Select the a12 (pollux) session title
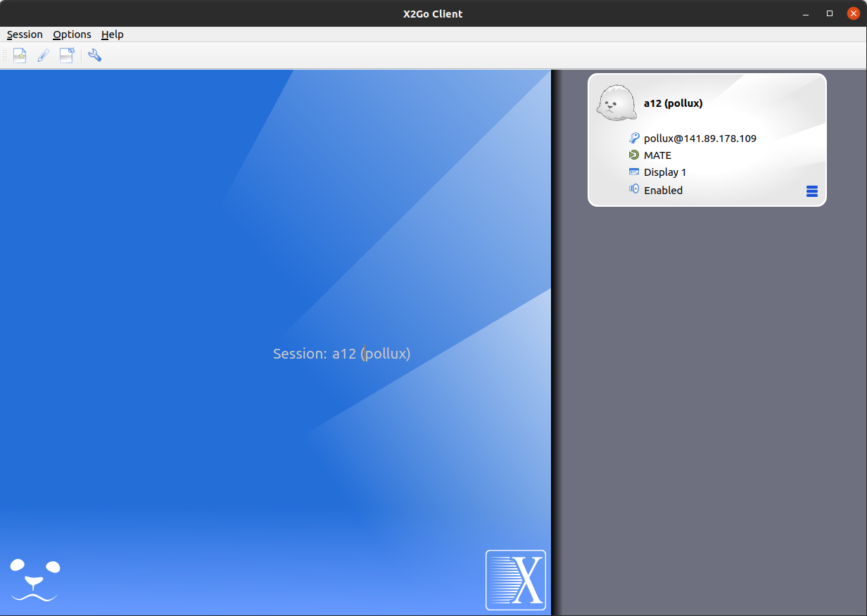This screenshot has width=867, height=616. pyautogui.click(x=673, y=103)
